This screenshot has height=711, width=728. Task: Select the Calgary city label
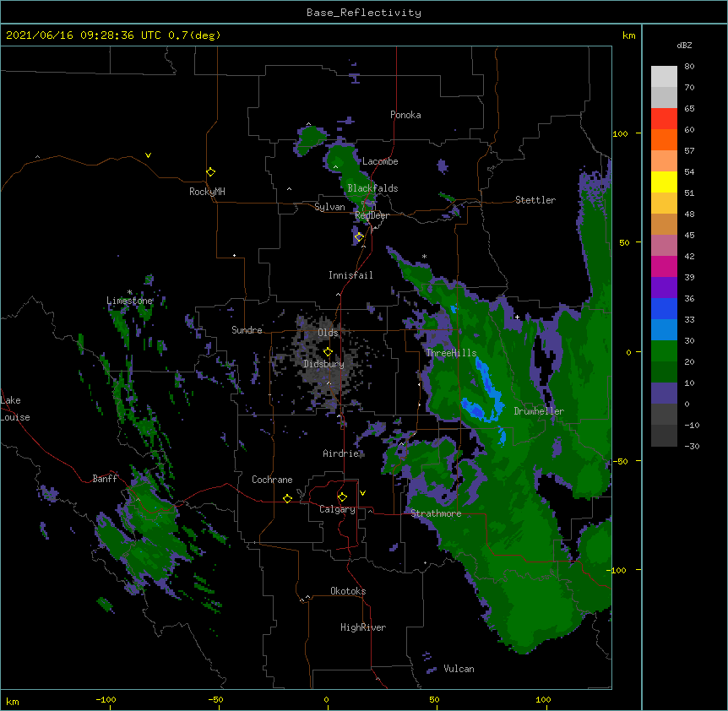coord(337,509)
